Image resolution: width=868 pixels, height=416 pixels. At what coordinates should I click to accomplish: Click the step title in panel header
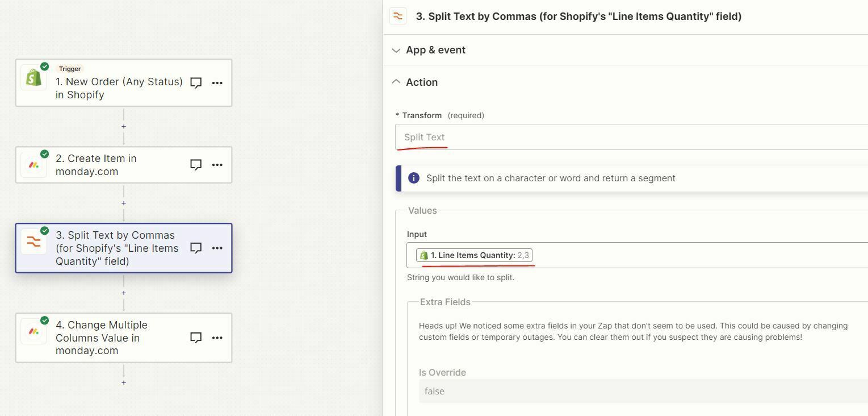pyautogui.click(x=578, y=16)
